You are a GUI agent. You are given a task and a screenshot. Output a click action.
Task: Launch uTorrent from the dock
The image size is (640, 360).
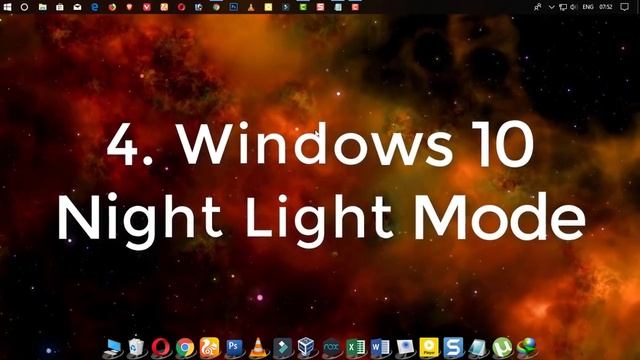click(502, 348)
